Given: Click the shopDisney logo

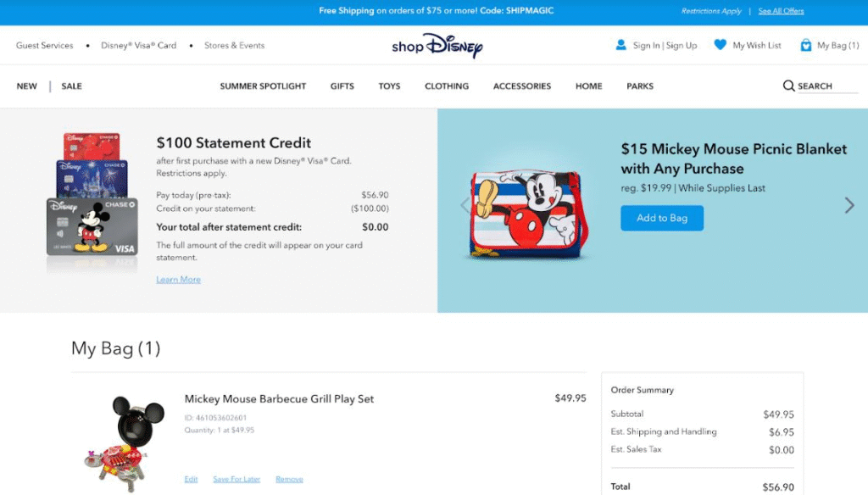Looking at the screenshot, I should (437, 46).
